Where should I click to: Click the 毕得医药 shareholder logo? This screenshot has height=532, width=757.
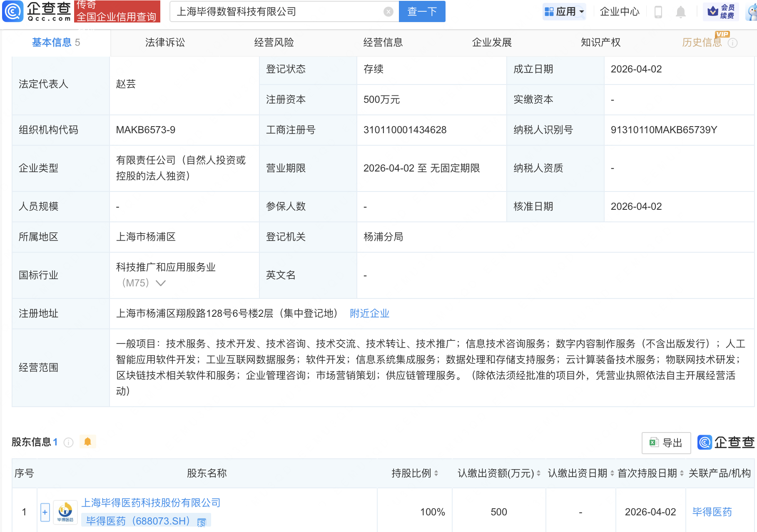(x=65, y=511)
